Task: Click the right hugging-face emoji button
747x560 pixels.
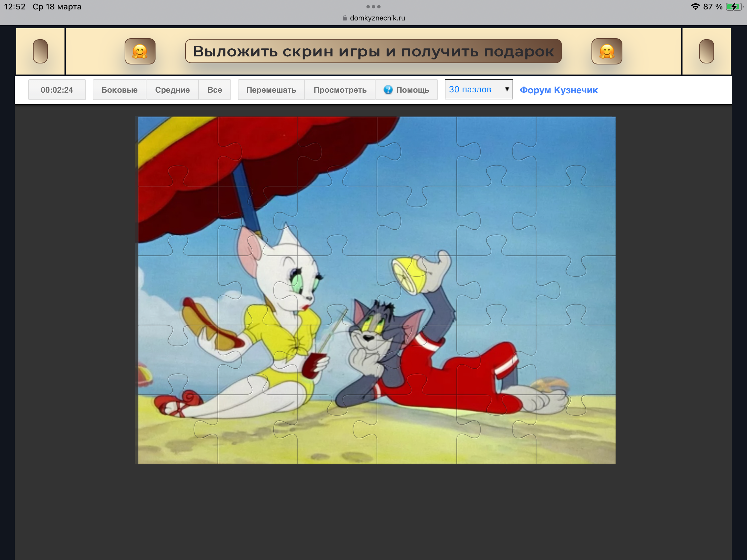Action: click(x=607, y=51)
